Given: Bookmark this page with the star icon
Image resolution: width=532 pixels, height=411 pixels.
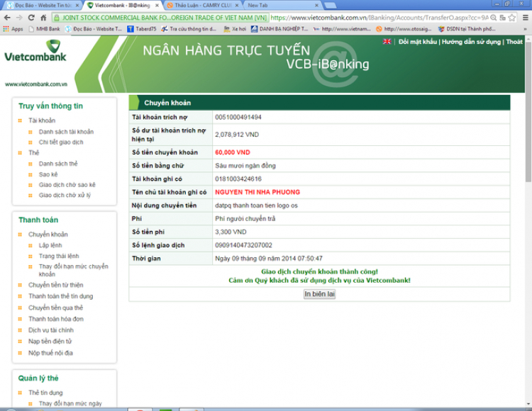Looking at the screenshot, I should coord(511,18).
